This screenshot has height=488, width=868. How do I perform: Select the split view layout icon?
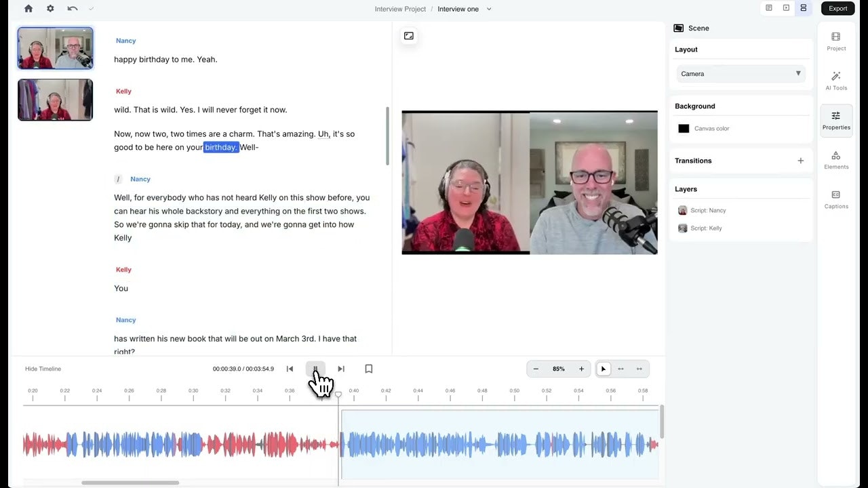click(804, 8)
